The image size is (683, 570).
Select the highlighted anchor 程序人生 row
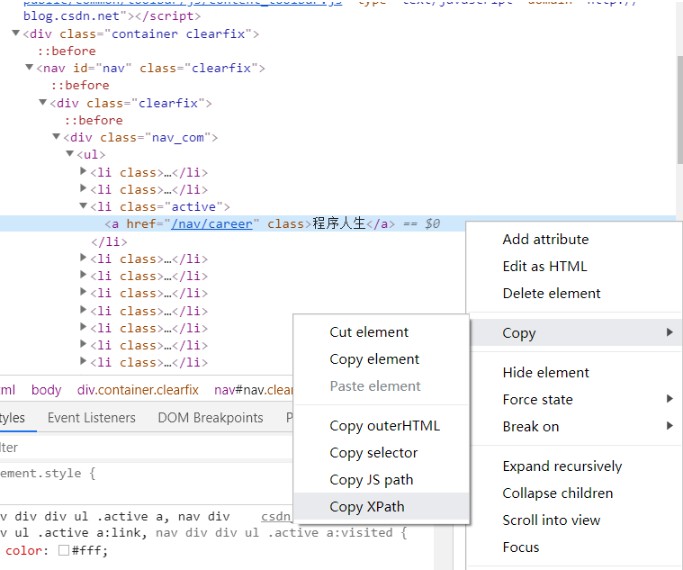[232, 224]
